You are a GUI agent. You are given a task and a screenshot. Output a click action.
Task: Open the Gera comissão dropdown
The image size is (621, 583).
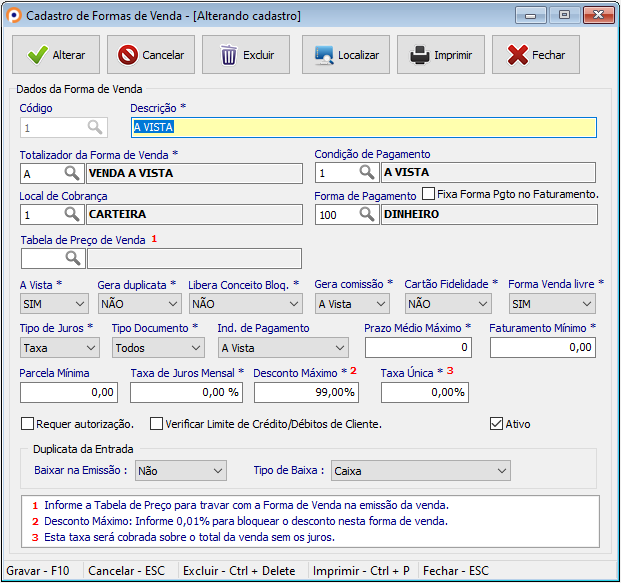tap(352, 303)
